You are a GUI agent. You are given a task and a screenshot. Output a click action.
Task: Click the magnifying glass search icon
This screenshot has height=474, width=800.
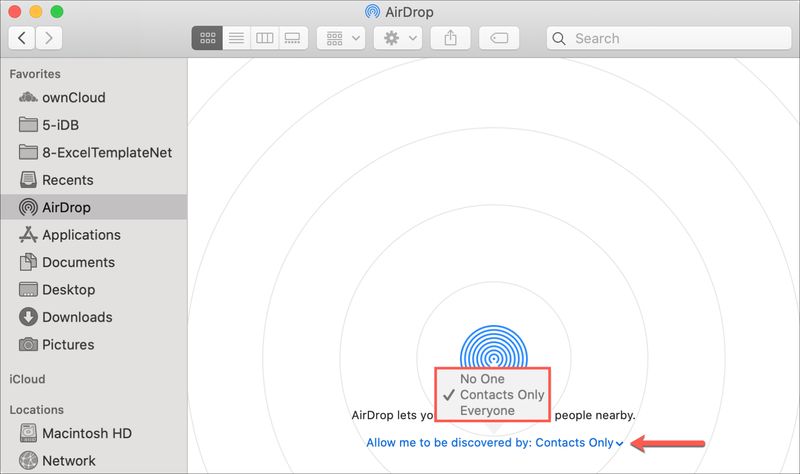point(559,39)
